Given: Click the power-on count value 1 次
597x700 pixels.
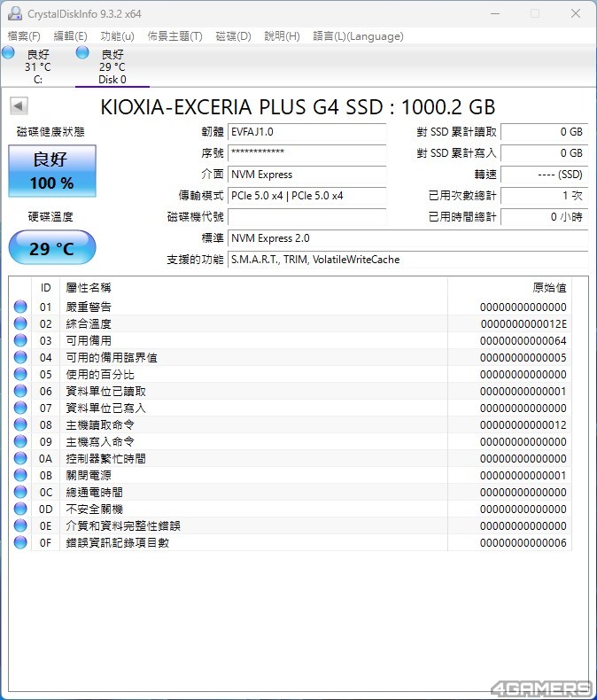Looking at the screenshot, I should coord(545,196).
